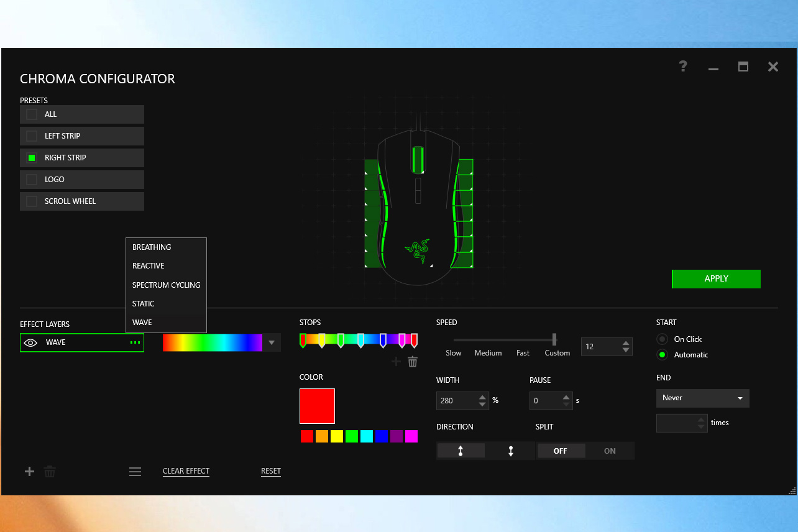Check the LOGO preset checkbox

[x=32, y=180]
